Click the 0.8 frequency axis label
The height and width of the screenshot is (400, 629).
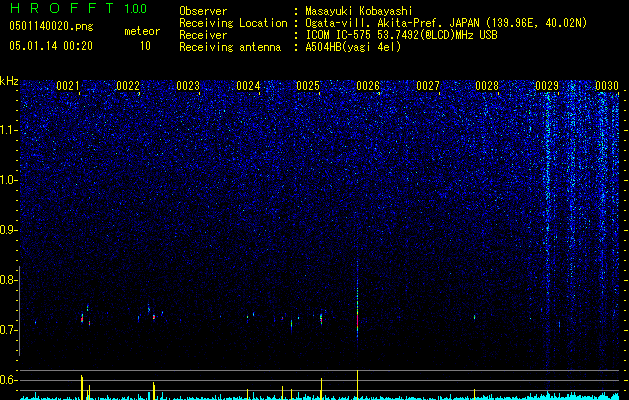(x=8, y=280)
